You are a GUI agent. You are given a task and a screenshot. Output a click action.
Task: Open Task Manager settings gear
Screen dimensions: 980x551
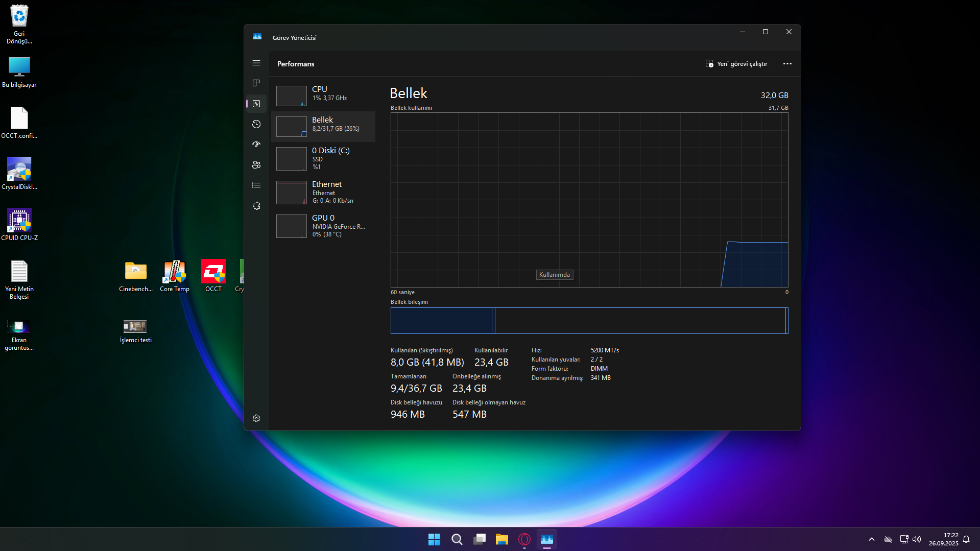point(256,418)
